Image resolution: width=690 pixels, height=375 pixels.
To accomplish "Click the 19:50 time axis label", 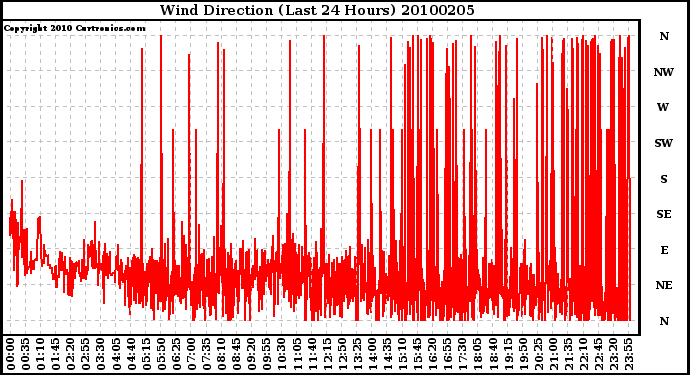I will point(523,355).
